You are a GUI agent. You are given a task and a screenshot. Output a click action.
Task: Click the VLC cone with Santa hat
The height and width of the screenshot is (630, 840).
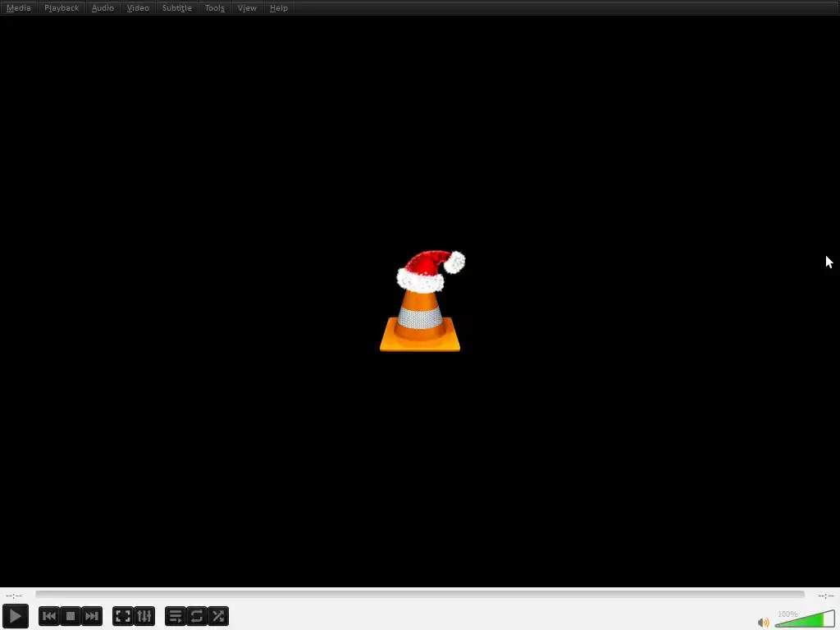coord(421,300)
